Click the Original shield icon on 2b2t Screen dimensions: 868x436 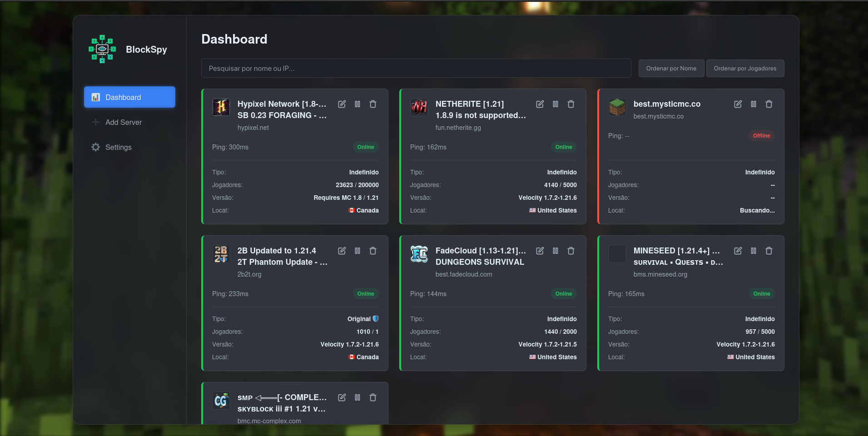[x=376, y=319]
